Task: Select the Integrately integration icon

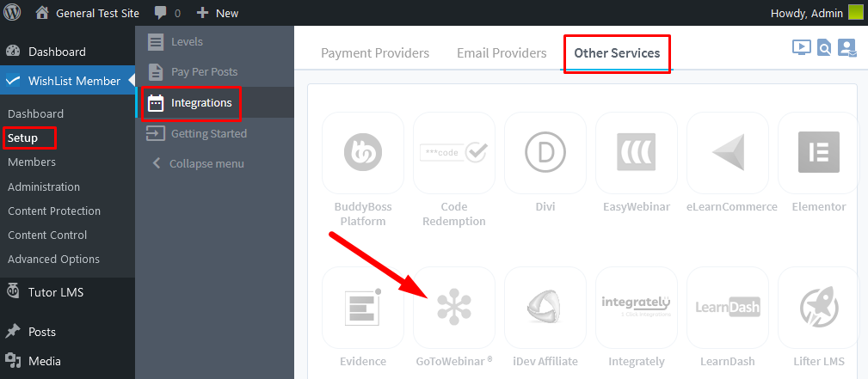Action: [637, 307]
